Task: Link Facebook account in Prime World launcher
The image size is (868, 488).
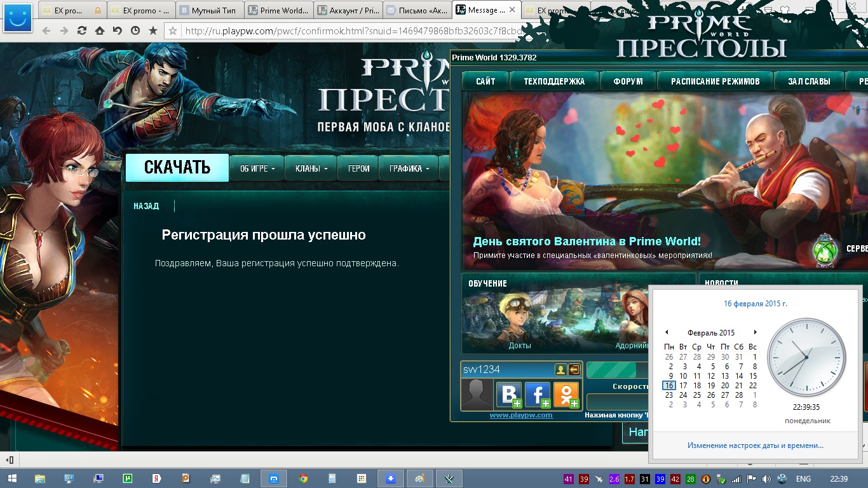Action: [x=538, y=395]
